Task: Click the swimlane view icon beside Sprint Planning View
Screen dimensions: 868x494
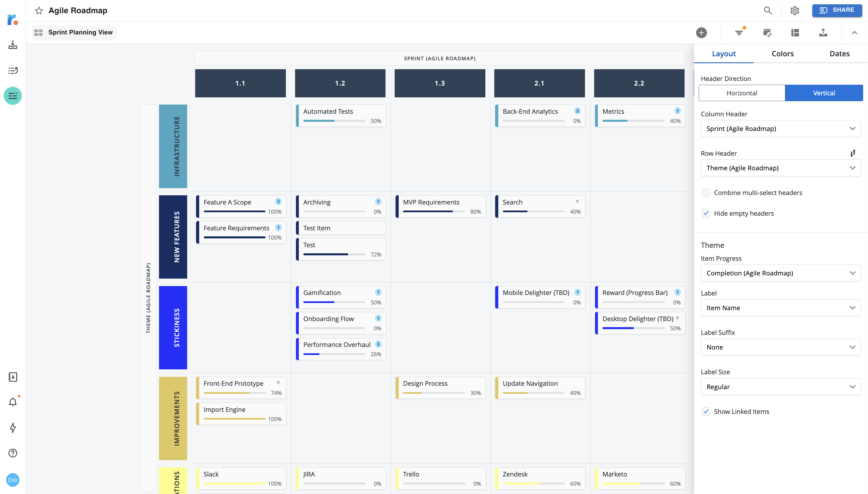Action: point(38,32)
